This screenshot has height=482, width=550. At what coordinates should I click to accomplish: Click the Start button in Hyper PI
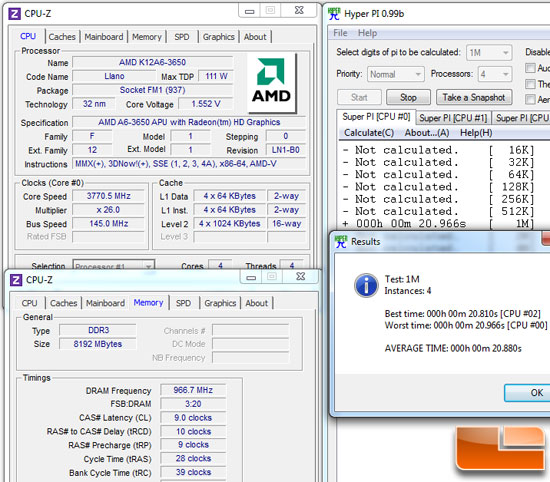pos(359,97)
